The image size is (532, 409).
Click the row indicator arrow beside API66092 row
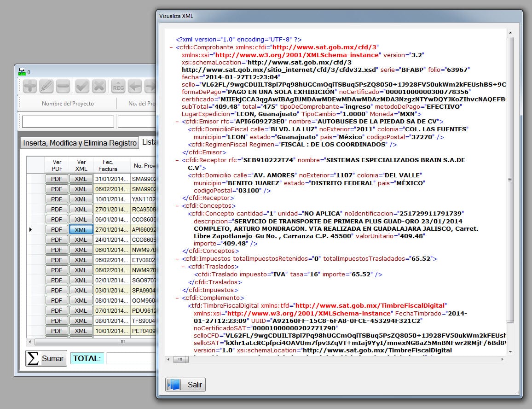tap(30, 230)
